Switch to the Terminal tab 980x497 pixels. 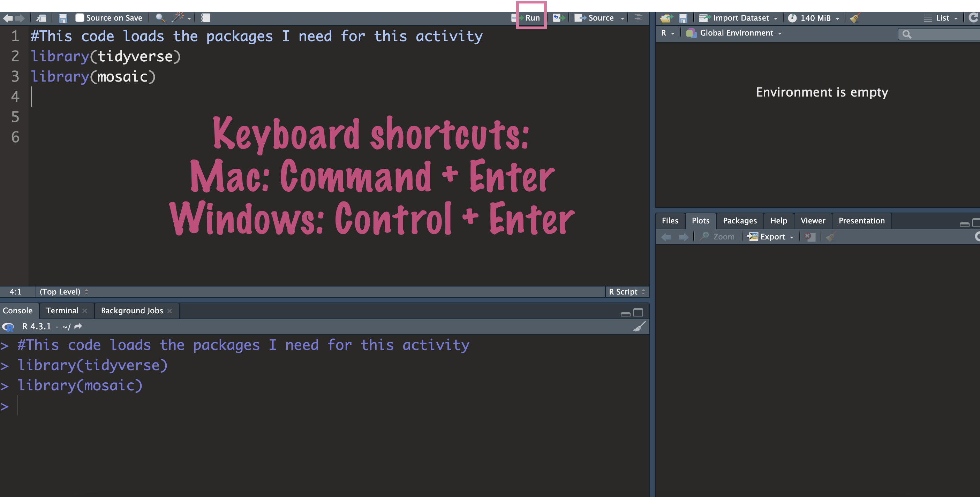point(62,311)
